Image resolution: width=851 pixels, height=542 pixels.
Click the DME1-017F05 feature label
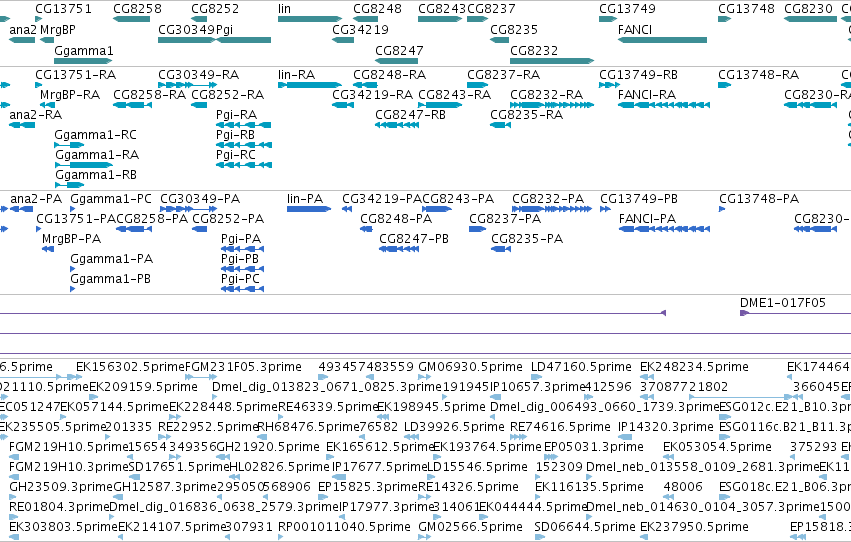point(783,303)
